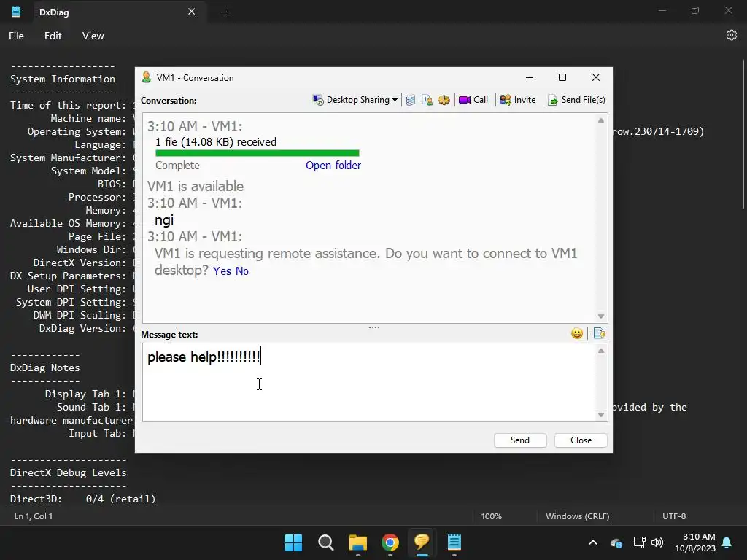Click Ln 1, Col 1 status text

pyautogui.click(x=34, y=516)
